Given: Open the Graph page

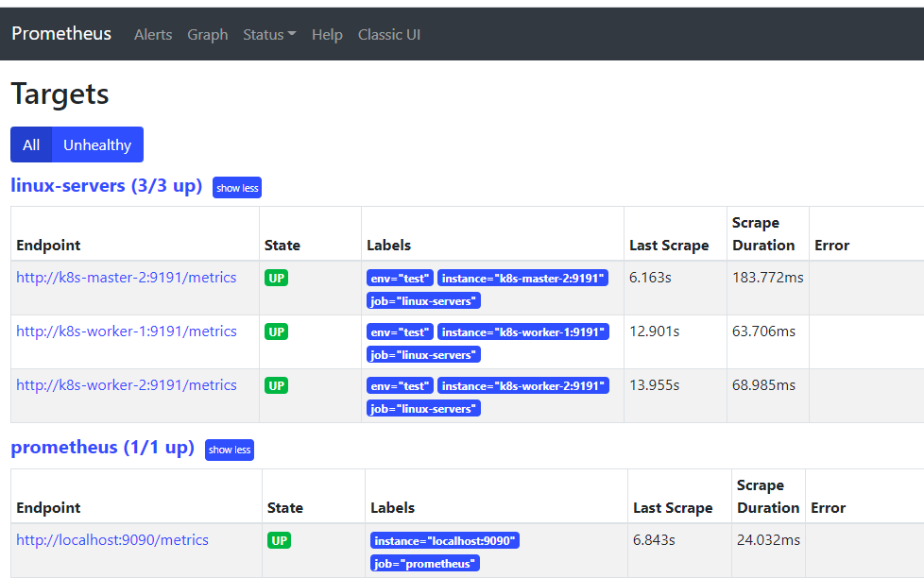Looking at the screenshot, I should coord(208,35).
